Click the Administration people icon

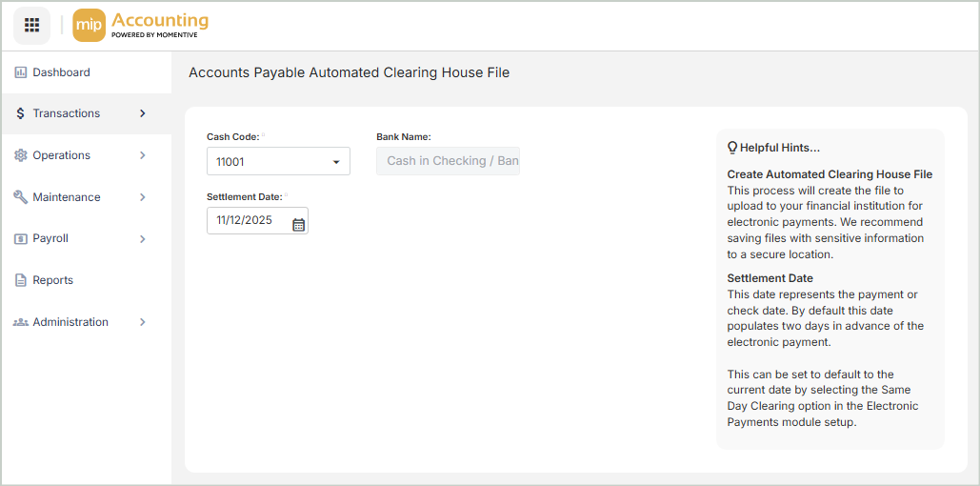pyautogui.click(x=20, y=323)
